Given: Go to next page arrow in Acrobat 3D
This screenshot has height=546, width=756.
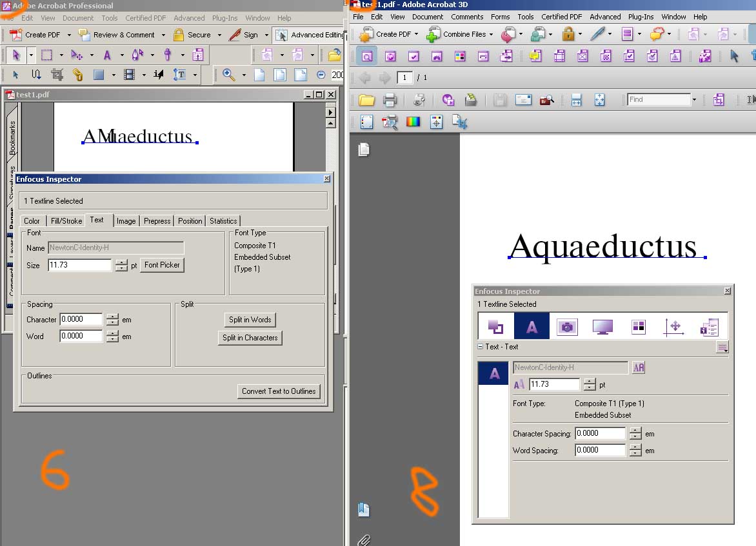Looking at the screenshot, I should [384, 77].
